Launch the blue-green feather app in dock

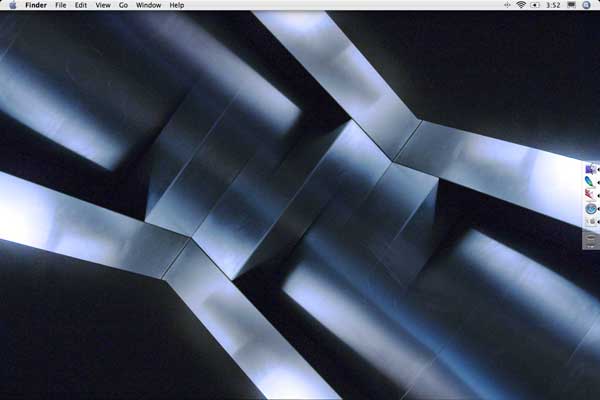[591, 181]
